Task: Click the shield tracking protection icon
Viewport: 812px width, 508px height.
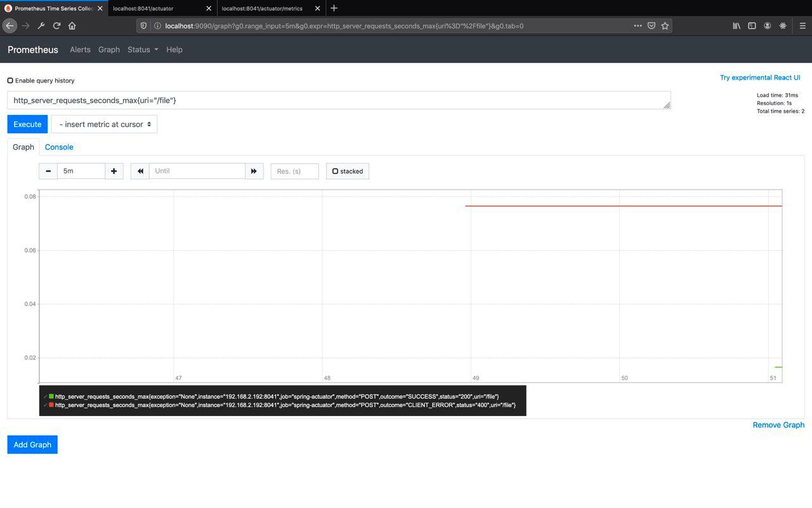Action: click(143, 26)
